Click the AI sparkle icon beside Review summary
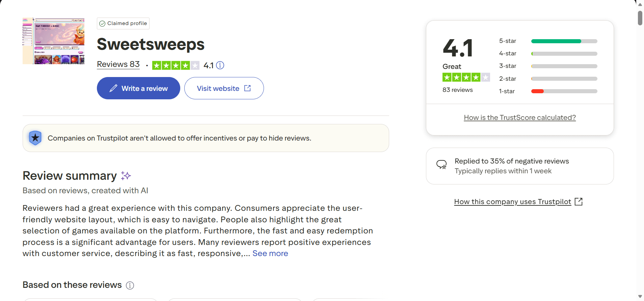 tap(126, 176)
